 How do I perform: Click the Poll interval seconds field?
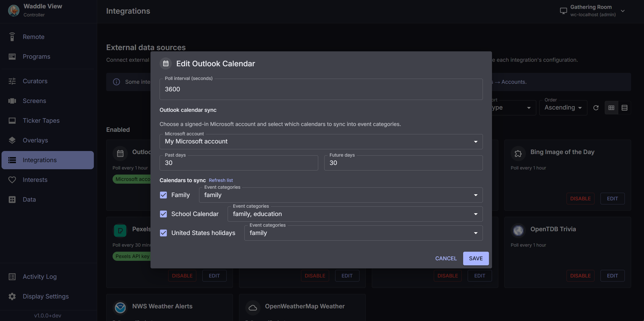(321, 89)
